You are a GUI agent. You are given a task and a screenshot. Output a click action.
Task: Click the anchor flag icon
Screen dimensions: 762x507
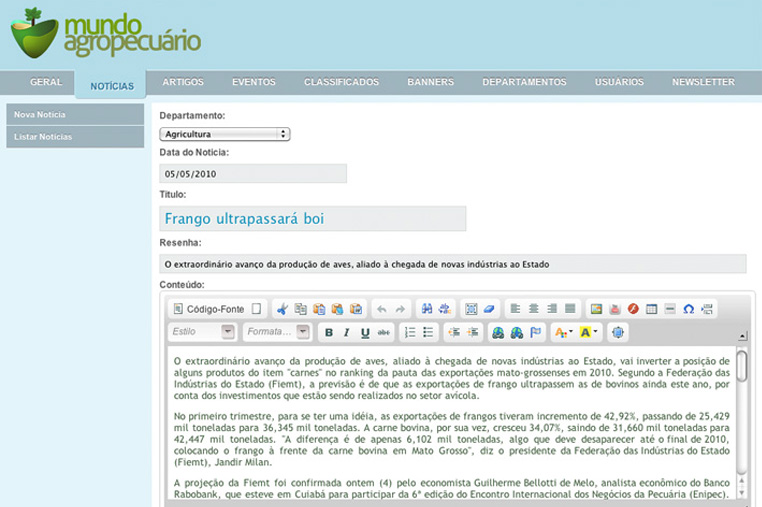pos(535,332)
